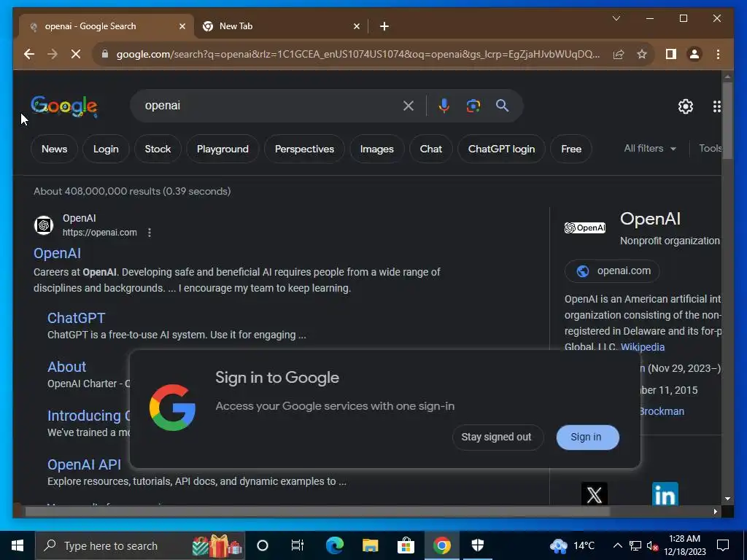Click the magnifier search submit icon

pyautogui.click(x=502, y=106)
